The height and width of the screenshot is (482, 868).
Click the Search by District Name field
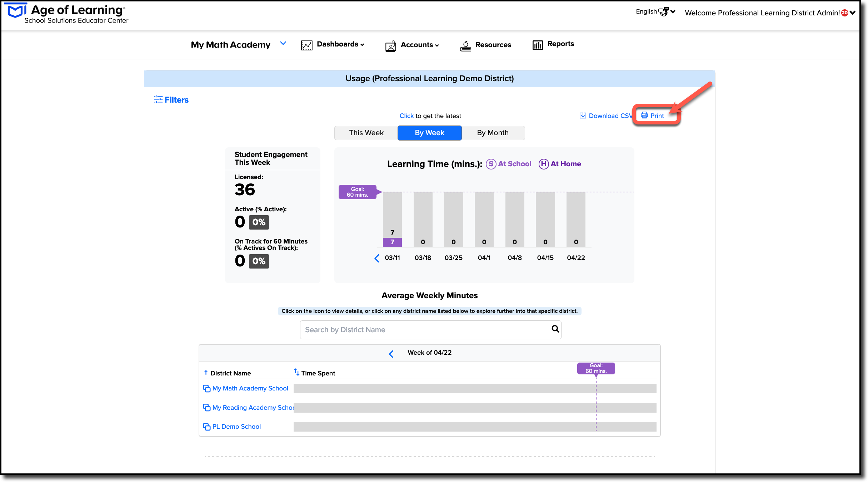[x=430, y=330]
